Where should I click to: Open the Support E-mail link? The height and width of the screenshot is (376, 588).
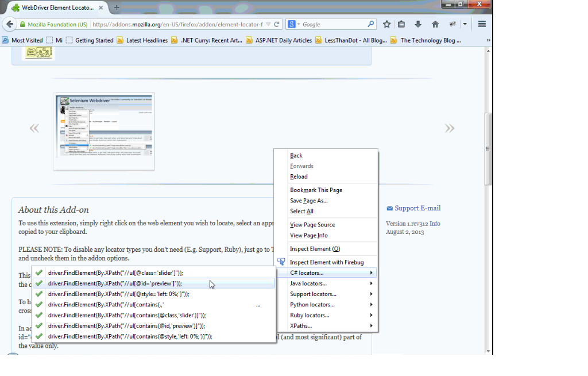point(417,208)
